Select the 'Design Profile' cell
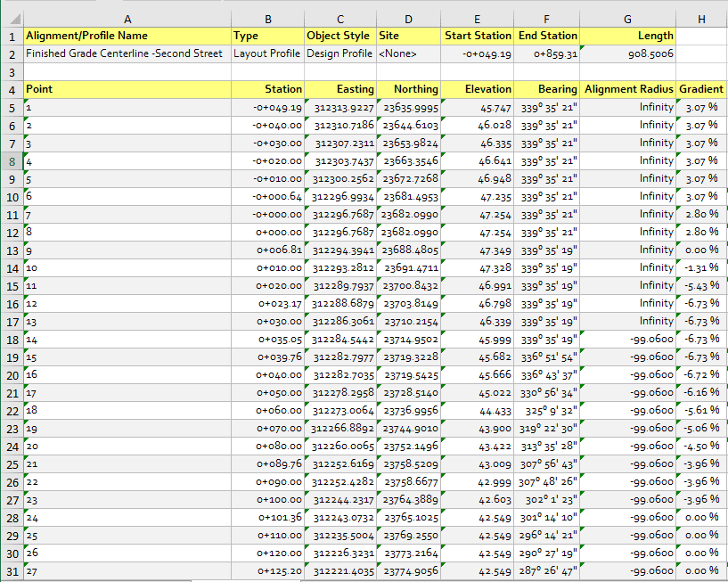Viewport: 728px width, 582px height. 340,53
